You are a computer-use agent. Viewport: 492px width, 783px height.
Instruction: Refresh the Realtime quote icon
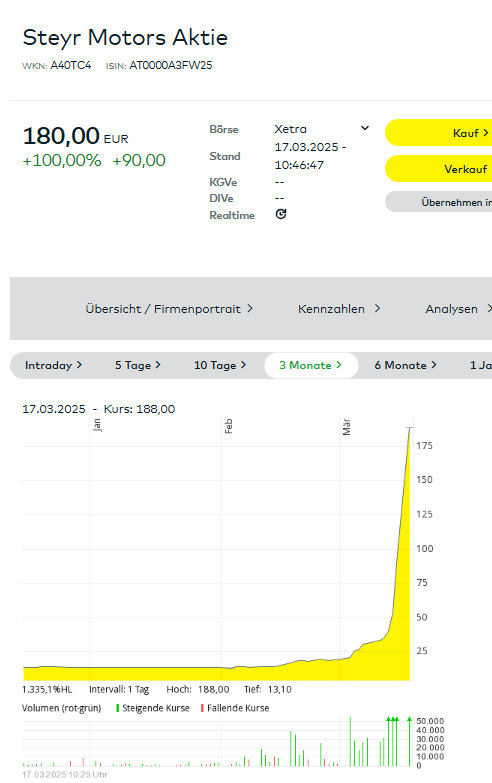coord(281,214)
